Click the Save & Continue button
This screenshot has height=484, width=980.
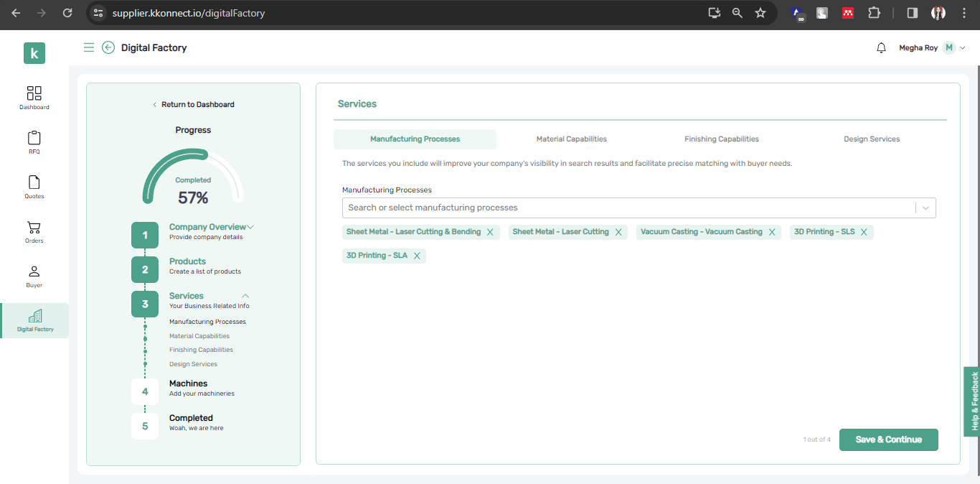888,439
